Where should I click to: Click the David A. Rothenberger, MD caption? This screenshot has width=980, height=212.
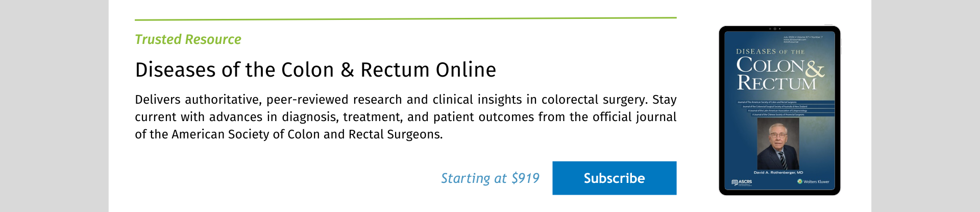[778, 173]
